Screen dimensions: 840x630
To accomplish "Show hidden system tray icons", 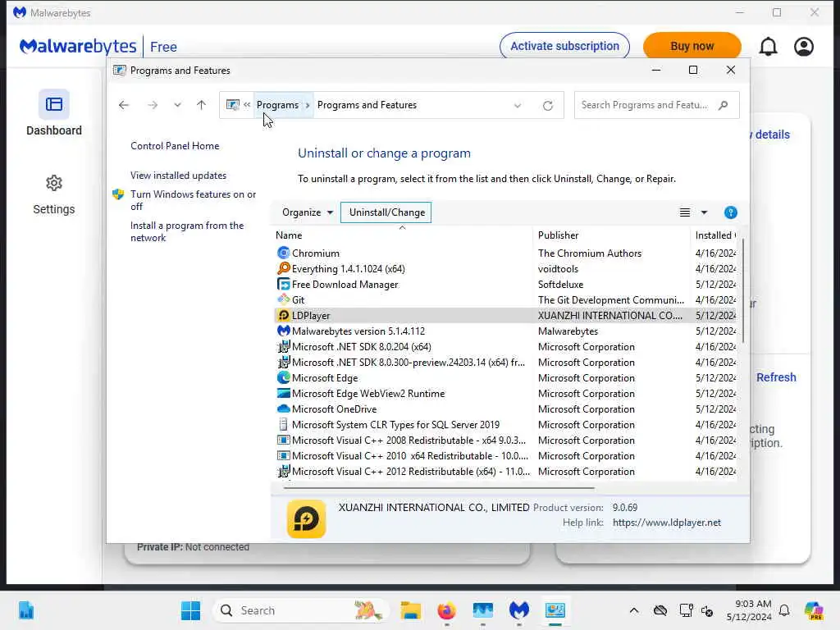I will tap(634, 610).
